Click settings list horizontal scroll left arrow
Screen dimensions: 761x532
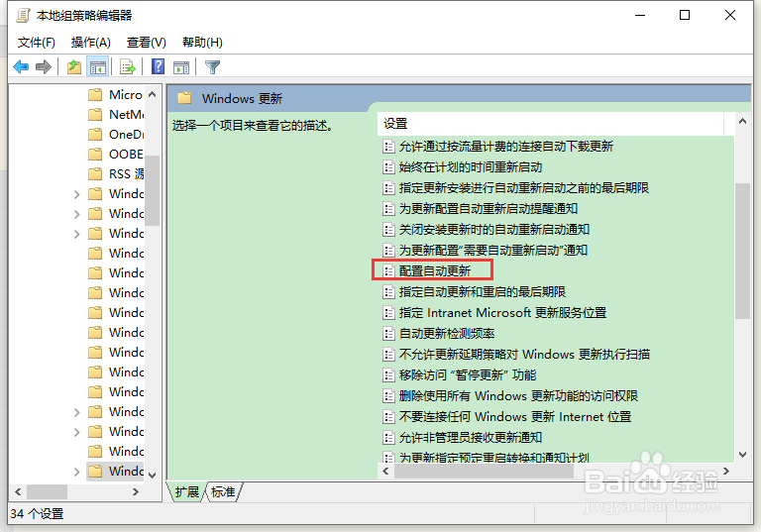coord(385,472)
